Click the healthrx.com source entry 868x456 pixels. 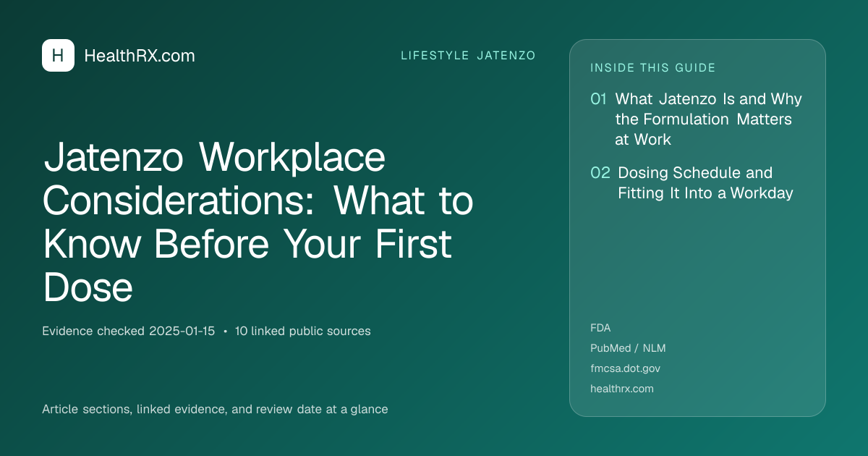point(622,389)
